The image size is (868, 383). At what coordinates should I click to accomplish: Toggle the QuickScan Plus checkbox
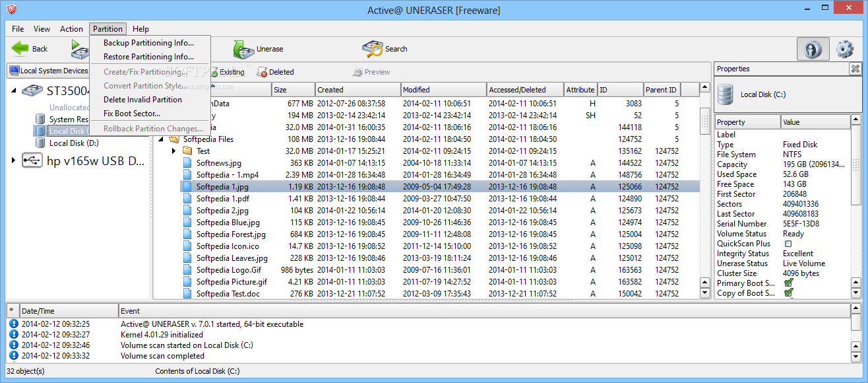click(x=788, y=244)
